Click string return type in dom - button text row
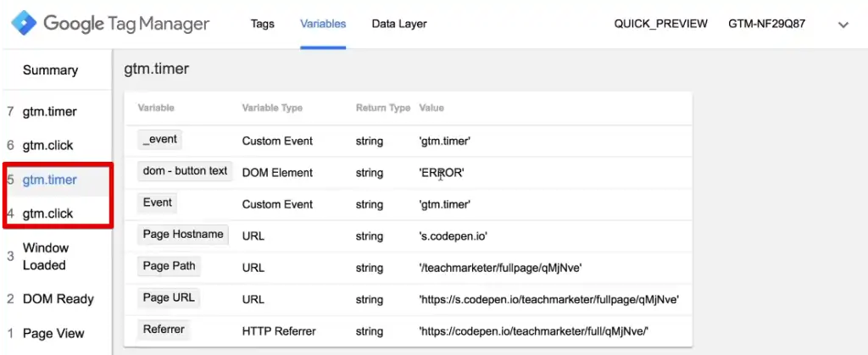The height and width of the screenshot is (355, 868). point(370,173)
